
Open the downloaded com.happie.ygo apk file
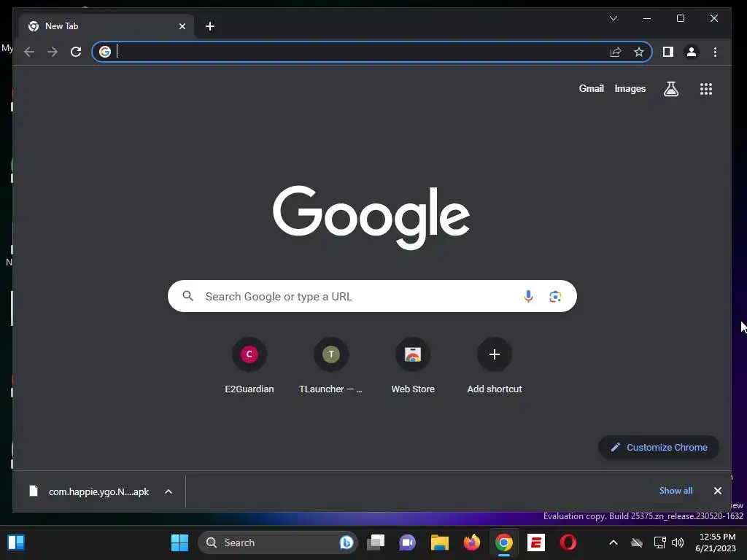(x=89, y=491)
